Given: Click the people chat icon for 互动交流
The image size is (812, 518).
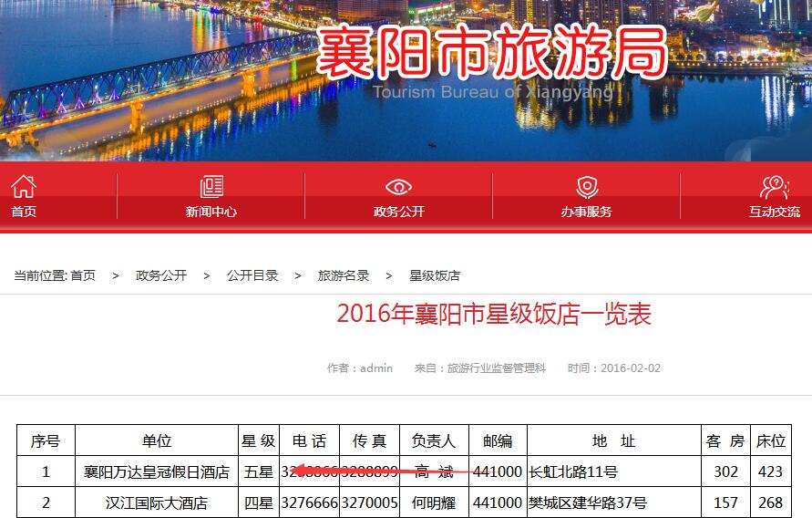Looking at the screenshot, I should click(775, 187).
